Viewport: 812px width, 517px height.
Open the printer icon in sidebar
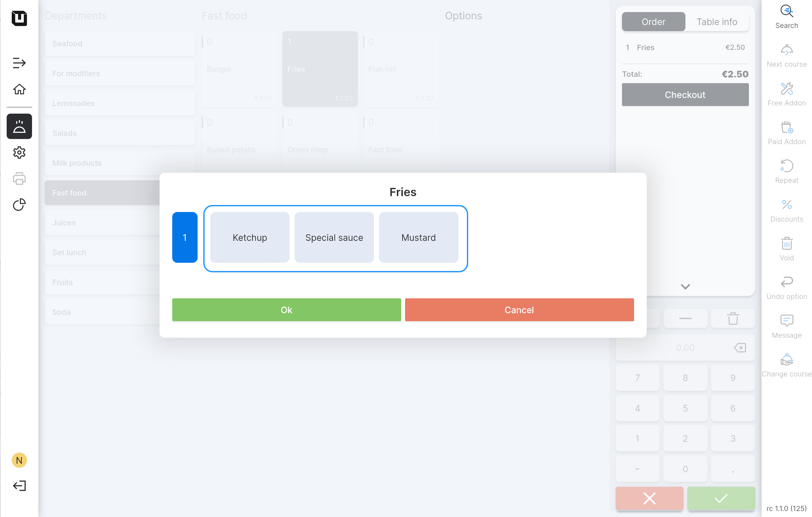click(x=19, y=178)
